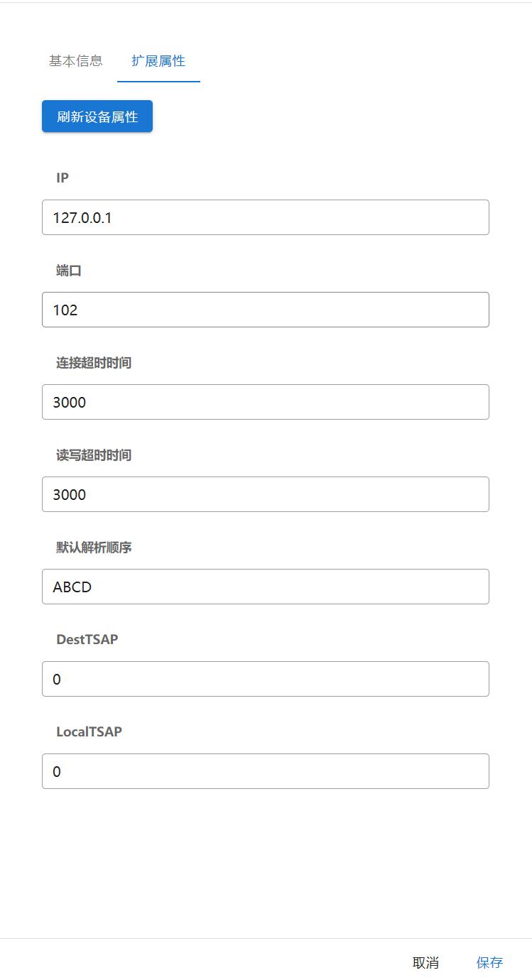Image resolution: width=532 pixels, height=980 pixels.
Task: Click the LocalTSAP label text
Action: point(89,731)
